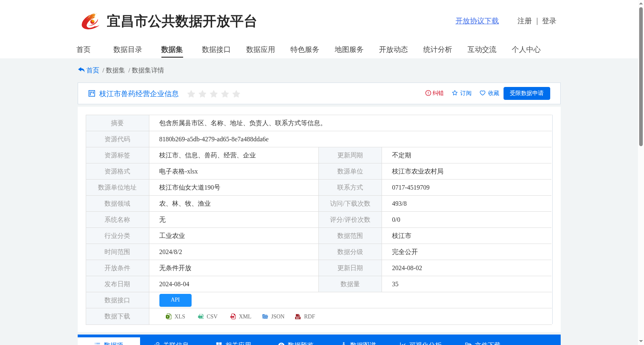Rate the dataset one star
This screenshot has height=345, width=644.
[191, 94]
